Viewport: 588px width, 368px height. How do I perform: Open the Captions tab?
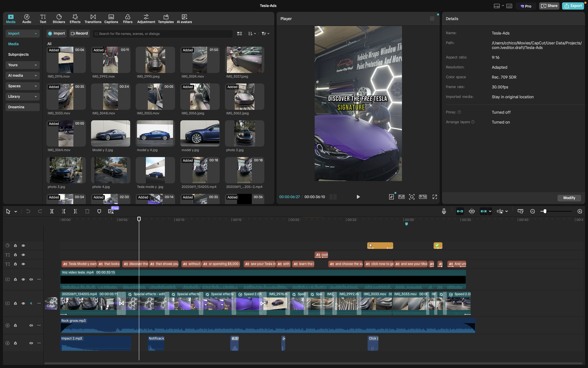[111, 19]
